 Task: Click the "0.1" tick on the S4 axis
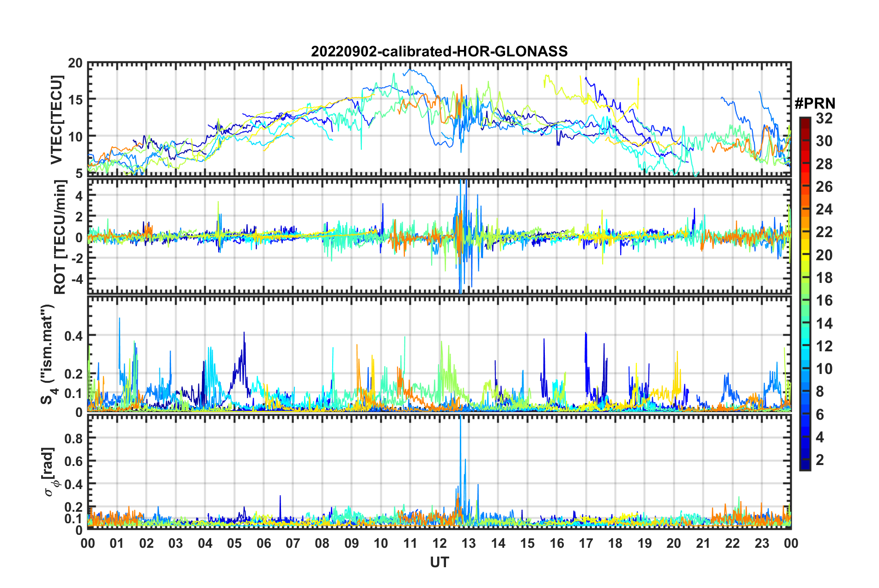click(73, 393)
